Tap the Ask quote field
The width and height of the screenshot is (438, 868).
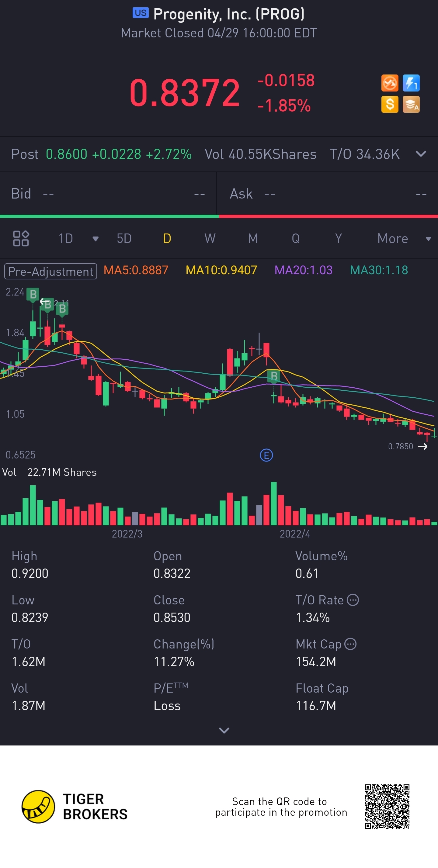coord(328,194)
